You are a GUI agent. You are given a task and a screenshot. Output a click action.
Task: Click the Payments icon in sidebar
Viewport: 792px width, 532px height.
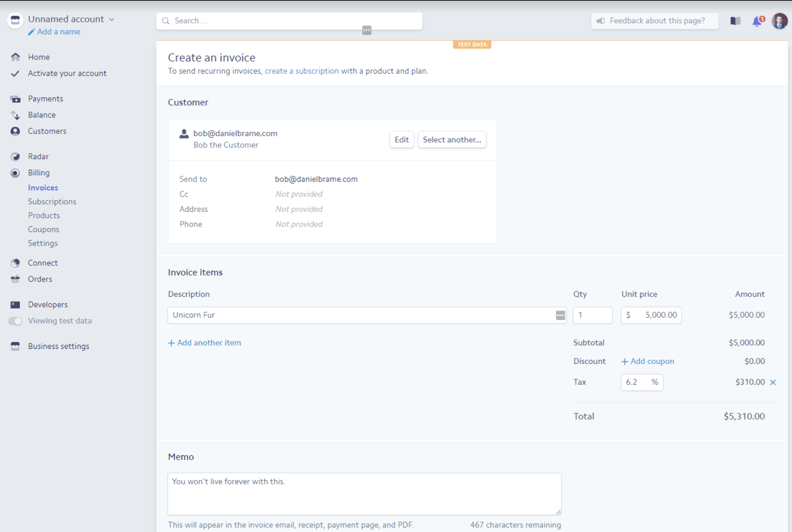[x=15, y=99]
